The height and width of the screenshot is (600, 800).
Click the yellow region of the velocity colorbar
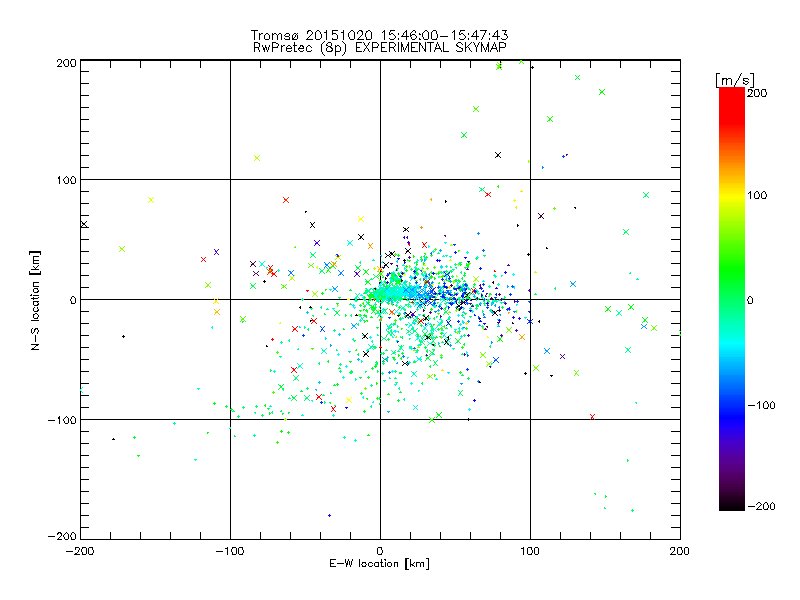coord(732,196)
